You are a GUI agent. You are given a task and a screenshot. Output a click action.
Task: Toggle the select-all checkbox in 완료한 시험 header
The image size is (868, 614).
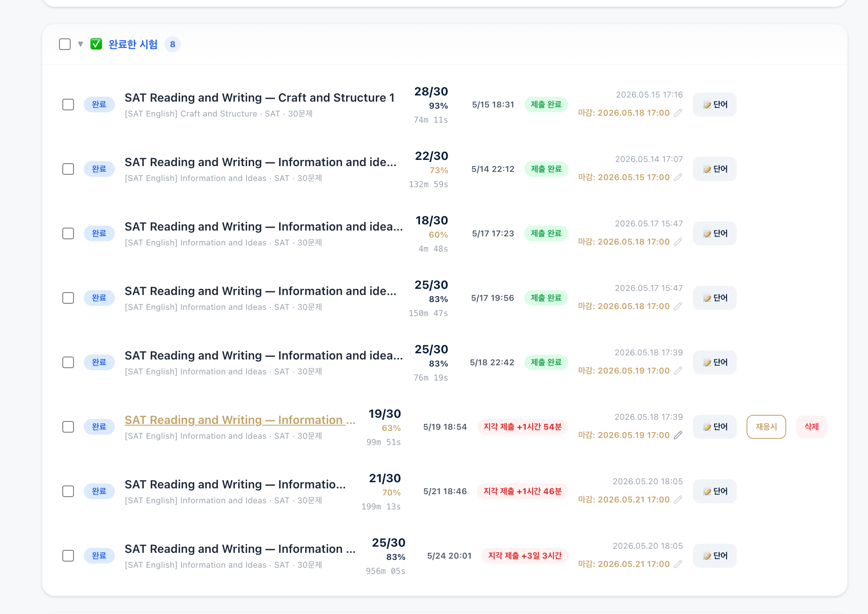[x=65, y=44]
